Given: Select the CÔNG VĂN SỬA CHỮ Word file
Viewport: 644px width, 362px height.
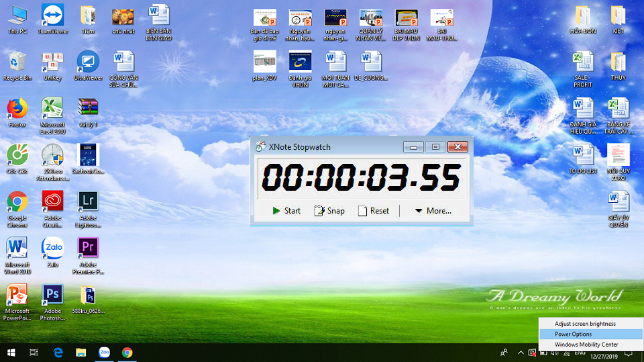Looking at the screenshot, I should click(x=123, y=69).
